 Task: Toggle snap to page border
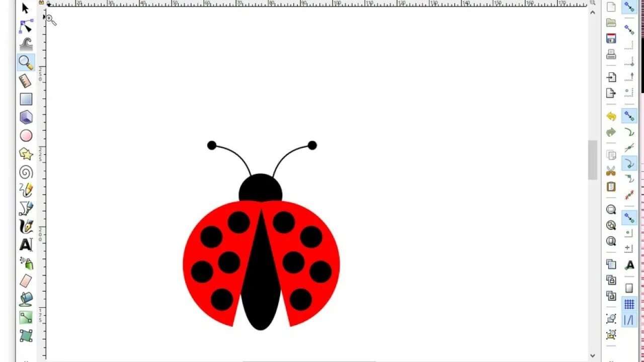pyautogui.click(x=629, y=288)
